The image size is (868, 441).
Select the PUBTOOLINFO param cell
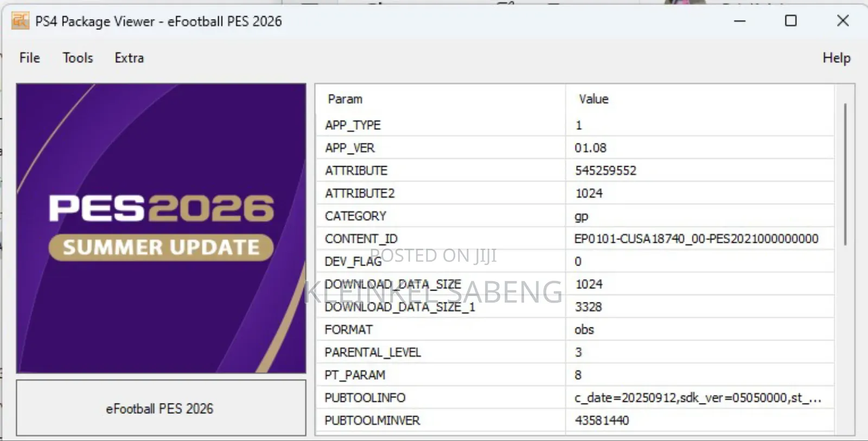tap(441, 398)
